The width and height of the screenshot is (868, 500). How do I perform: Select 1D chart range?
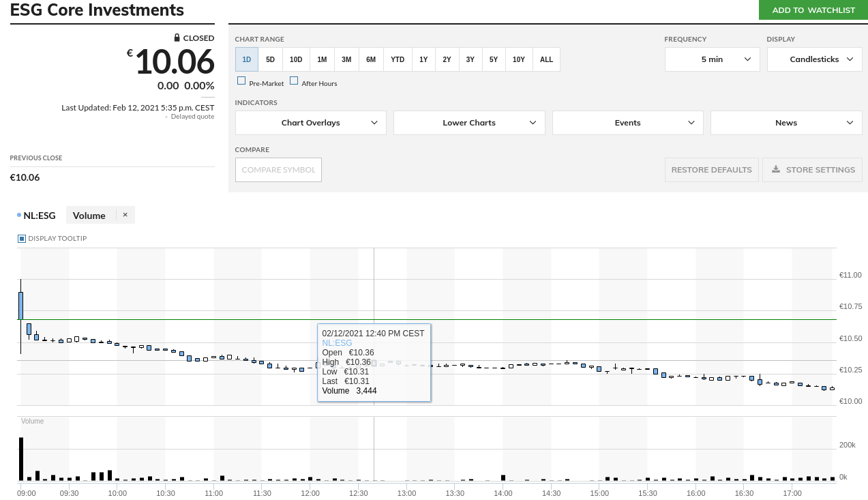coord(247,59)
